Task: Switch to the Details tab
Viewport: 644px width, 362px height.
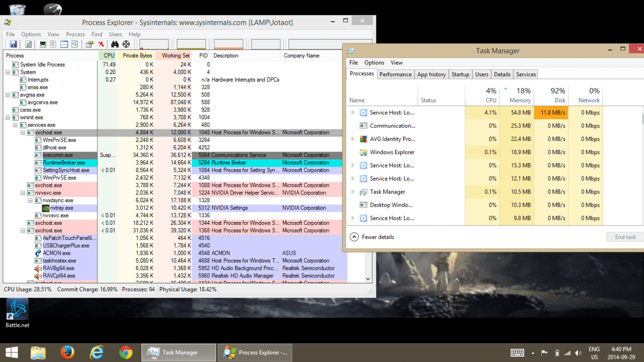Action: [502, 74]
